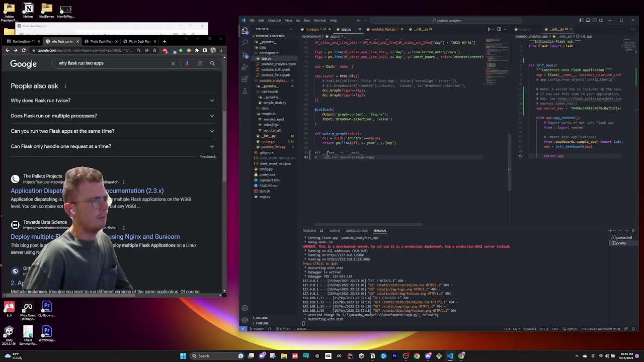The width and height of the screenshot is (644, 362).
Task: Open Visual Studio Code taskbar icon
Action: tap(450, 356)
